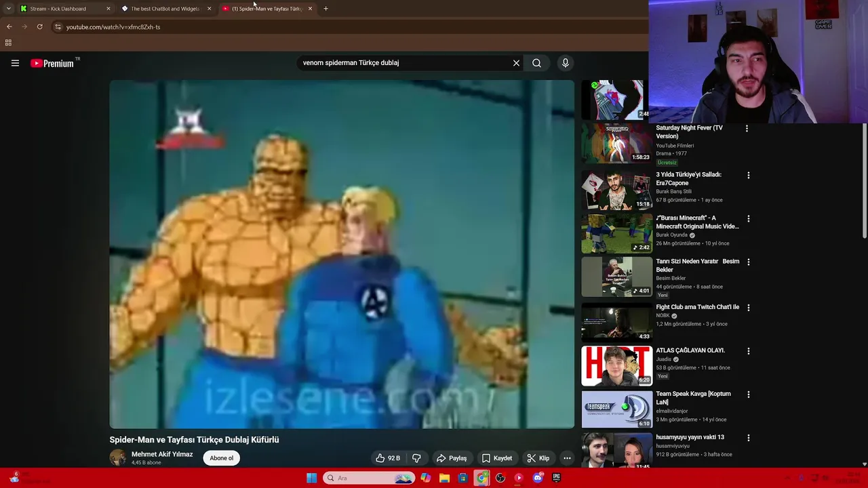
Task: Open options for husamyuyu yayın vakti 13
Action: 749,438
